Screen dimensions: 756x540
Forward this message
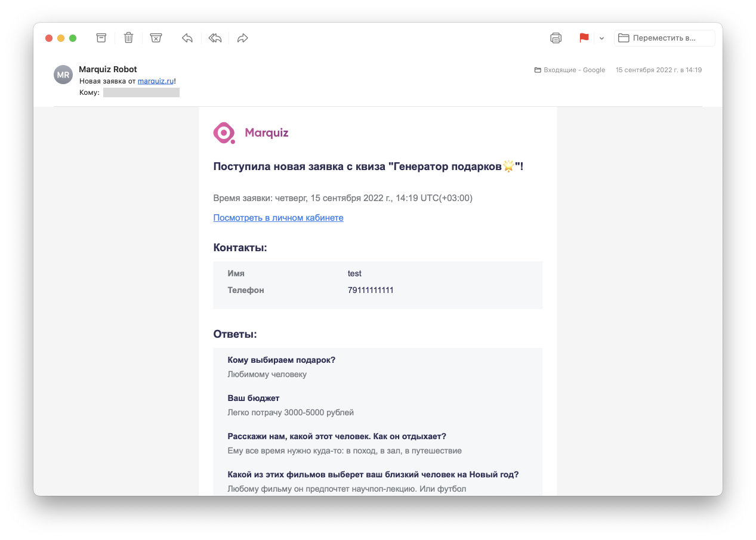242,38
